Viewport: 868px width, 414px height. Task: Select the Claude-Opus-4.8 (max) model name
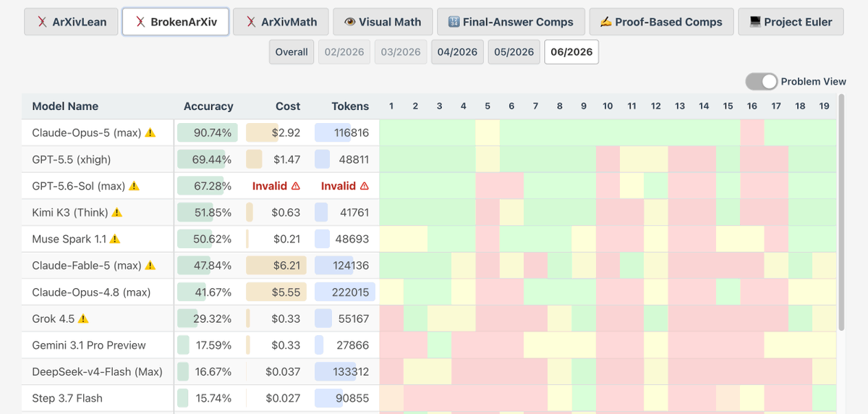(x=91, y=292)
